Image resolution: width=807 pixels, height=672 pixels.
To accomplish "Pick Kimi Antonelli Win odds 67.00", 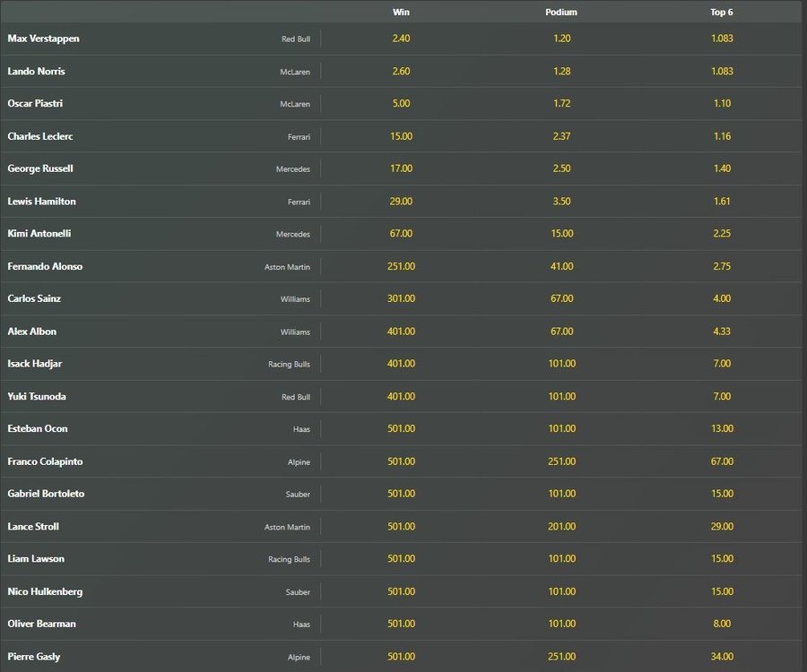I will [x=401, y=234].
